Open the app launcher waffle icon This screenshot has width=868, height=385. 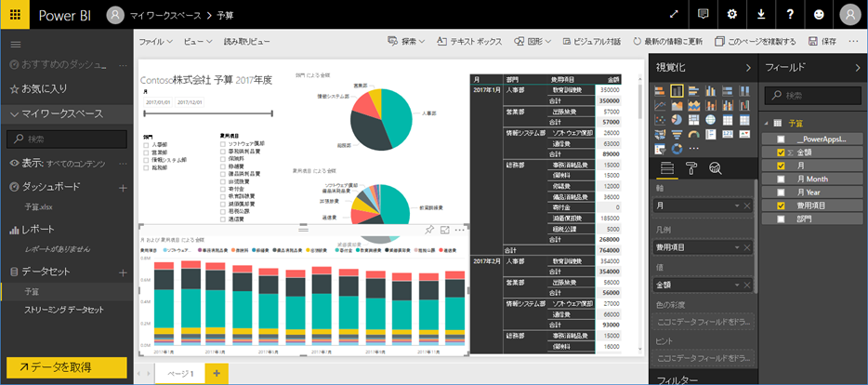(x=15, y=14)
